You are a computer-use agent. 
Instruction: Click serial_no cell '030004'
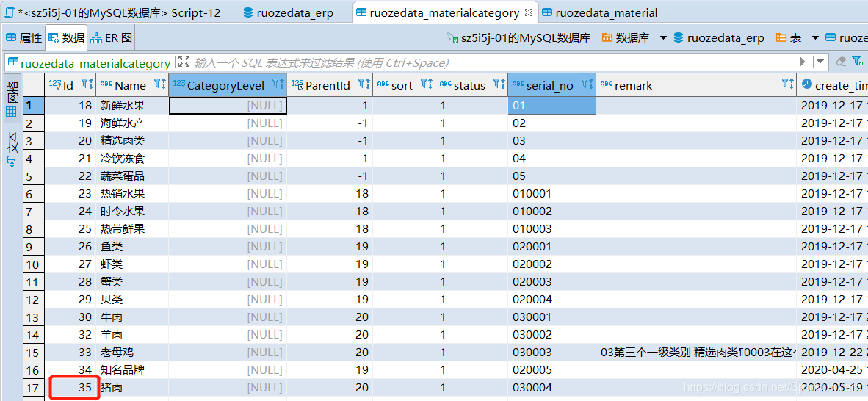(x=551, y=388)
